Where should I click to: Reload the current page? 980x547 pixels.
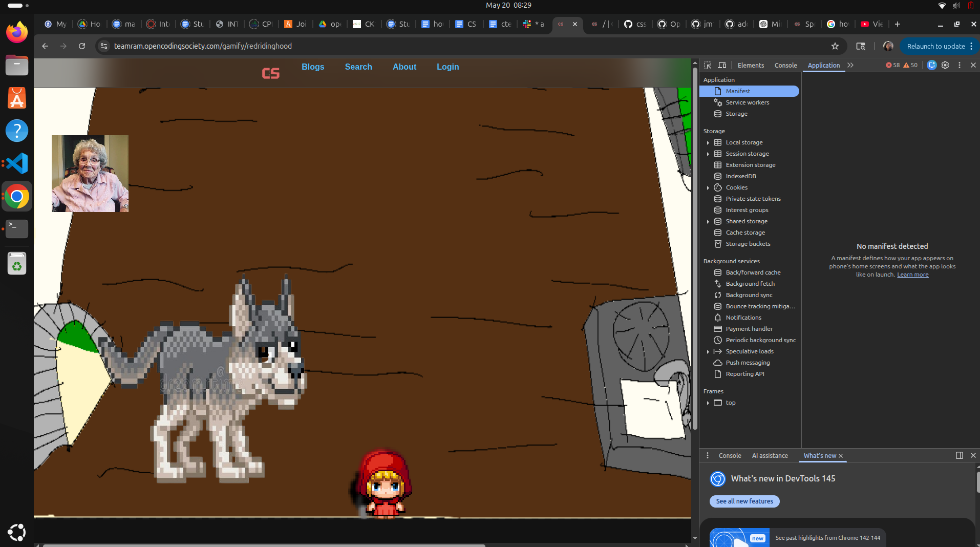(x=82, y=46)
